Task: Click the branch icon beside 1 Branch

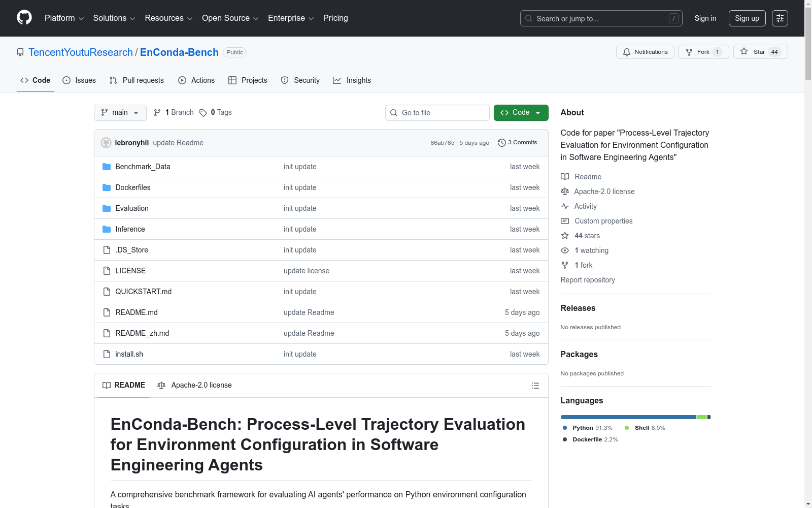Action: point(157,113)
